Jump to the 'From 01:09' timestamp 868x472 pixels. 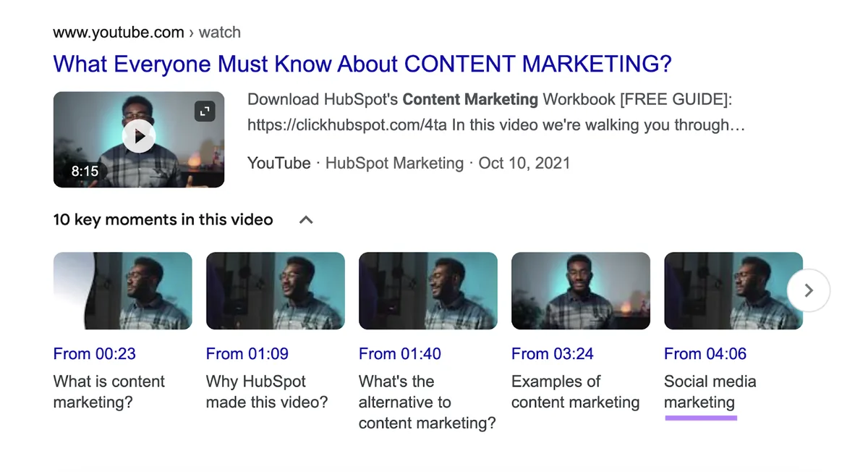pyautogui.click(x=247, y=354)
